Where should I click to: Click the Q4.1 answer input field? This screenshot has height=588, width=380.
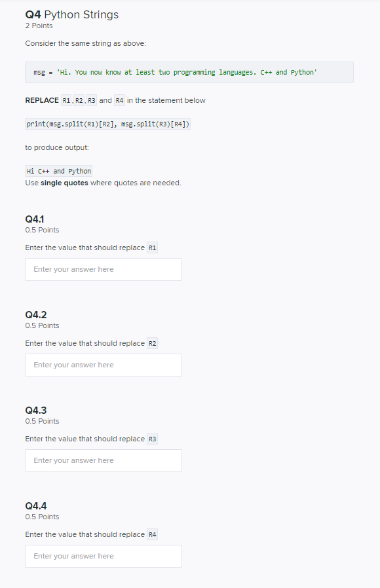103,269
